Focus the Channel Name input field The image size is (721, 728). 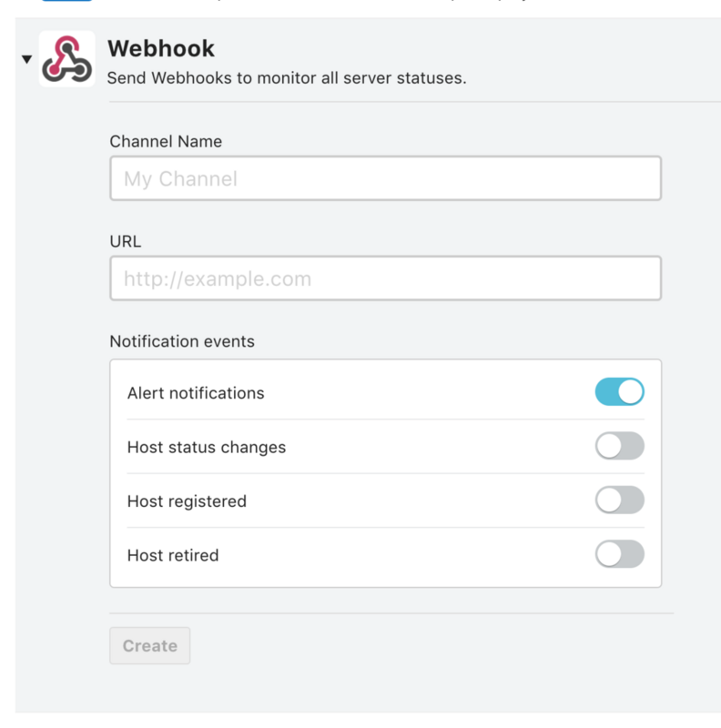point(386,178)
